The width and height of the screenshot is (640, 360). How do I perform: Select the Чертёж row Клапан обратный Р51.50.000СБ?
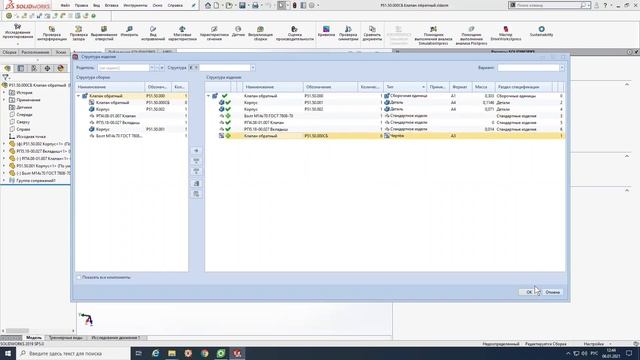click(x=385, y=136)
